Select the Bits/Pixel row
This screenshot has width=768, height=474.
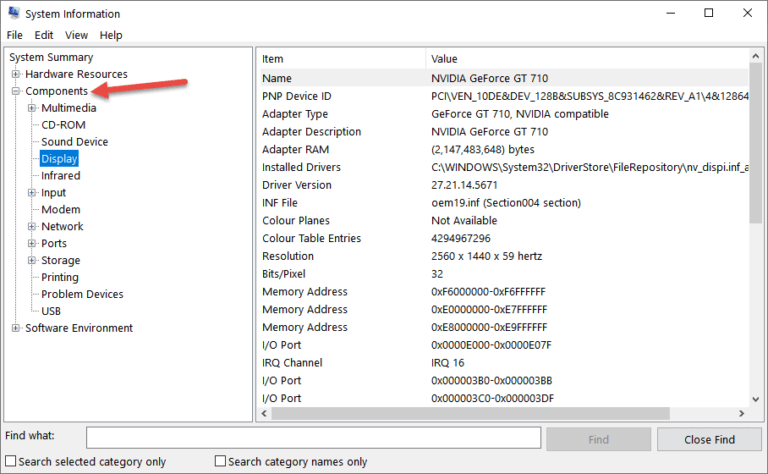503,274
